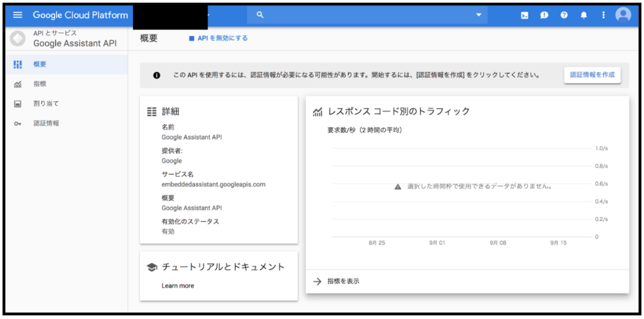The image size is (644, 319).
Task: Click the 1.0/s axis value
Action: 601,149
